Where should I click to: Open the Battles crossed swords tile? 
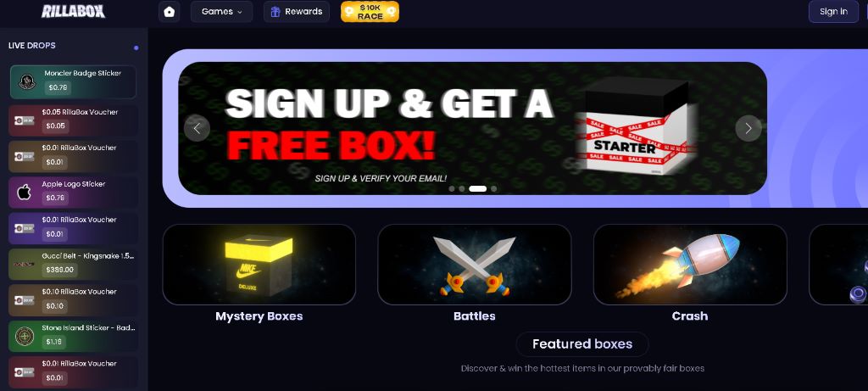475,265
